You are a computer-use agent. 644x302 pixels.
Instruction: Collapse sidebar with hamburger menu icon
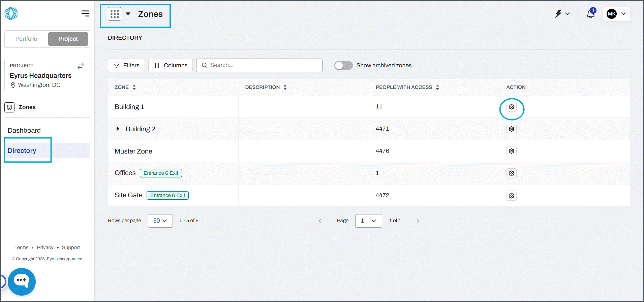pyautogui.click(x=85, y=13)
